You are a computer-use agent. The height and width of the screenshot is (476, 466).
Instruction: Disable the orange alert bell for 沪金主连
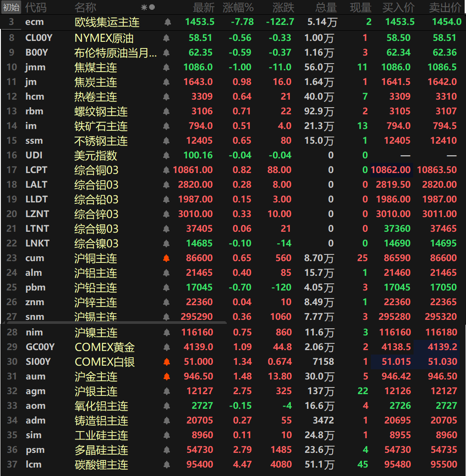167,376
